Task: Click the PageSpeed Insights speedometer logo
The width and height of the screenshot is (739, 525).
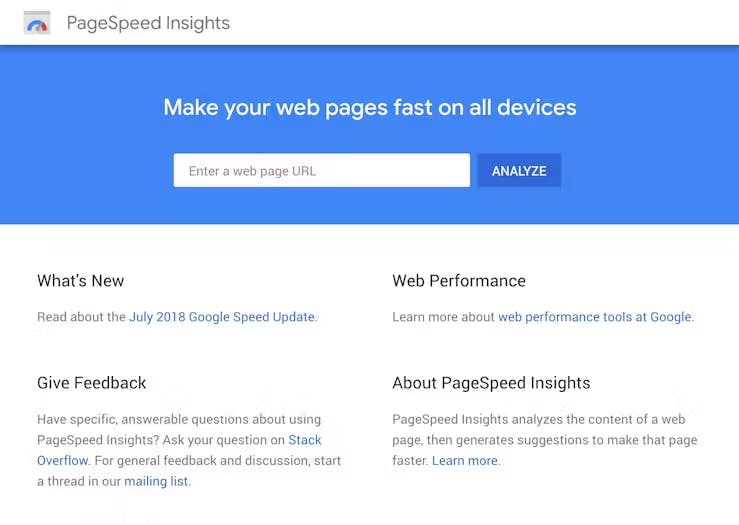Action: coord(37,23)
